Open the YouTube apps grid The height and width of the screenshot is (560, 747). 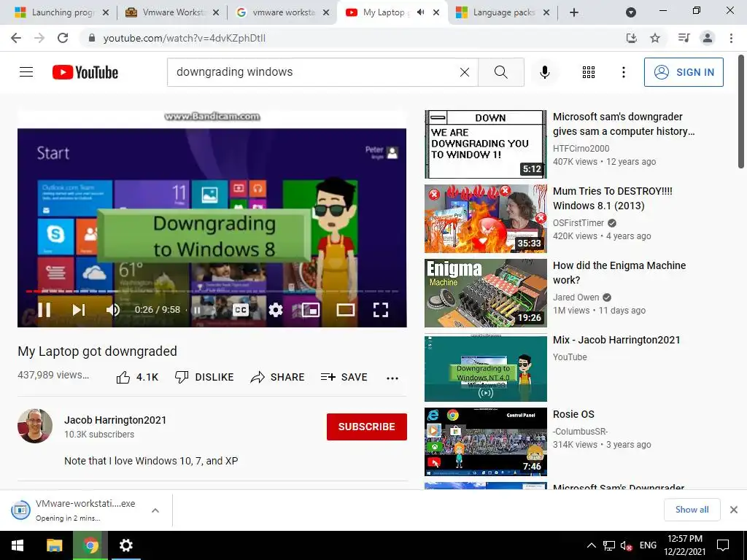[x=589, y=72]
